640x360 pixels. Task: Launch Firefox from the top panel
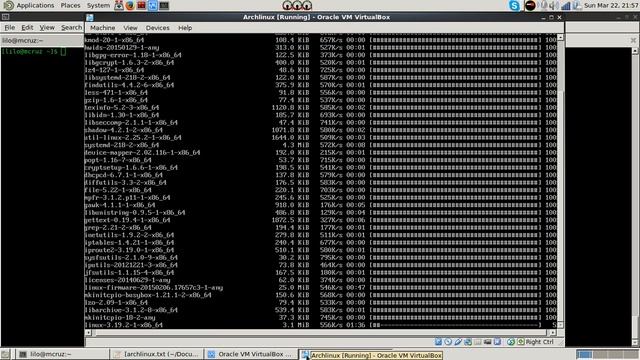130,5
